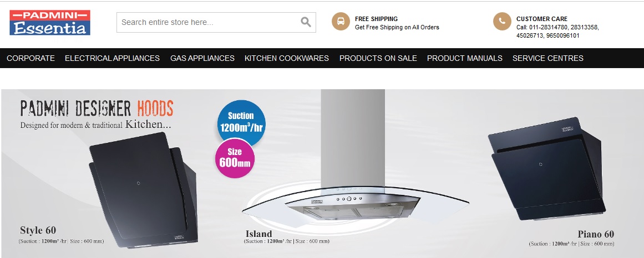Go to Products On Sale
The image size is (644, 258).
point(378,58)
